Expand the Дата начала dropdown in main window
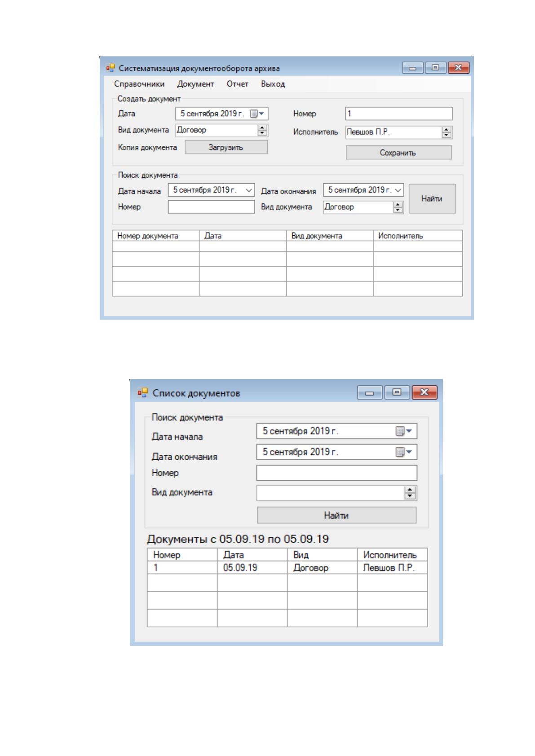The width and height of the screenshot is (535, 756). pos(249,190)
